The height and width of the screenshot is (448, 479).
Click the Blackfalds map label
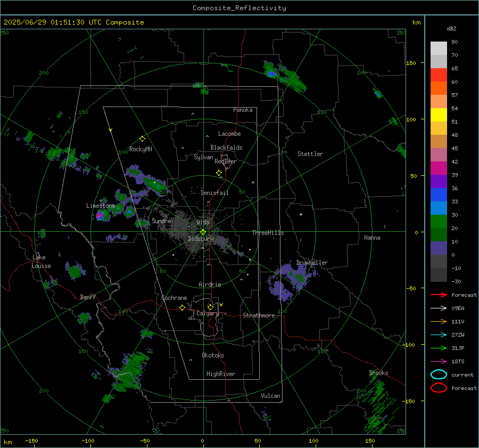[x=226, y=148]
